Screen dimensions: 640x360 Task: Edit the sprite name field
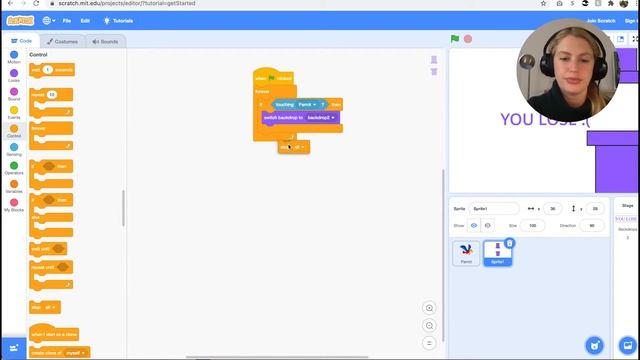493,209
